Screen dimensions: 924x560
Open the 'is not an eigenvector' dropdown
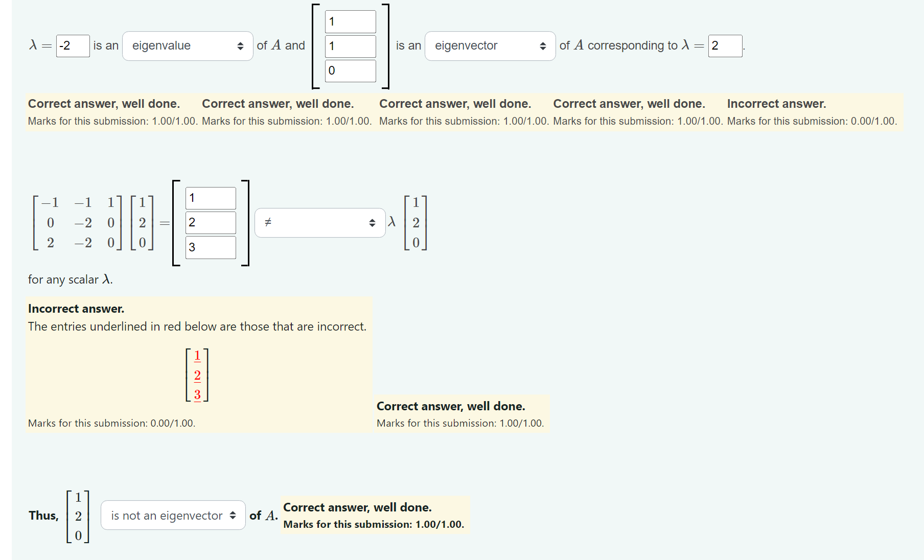pos(172,516)
